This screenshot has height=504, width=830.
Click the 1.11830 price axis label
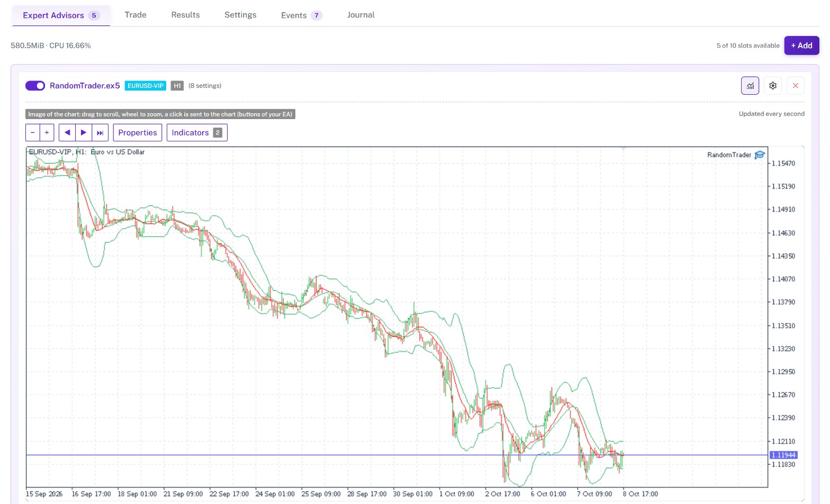coord(783,464)
